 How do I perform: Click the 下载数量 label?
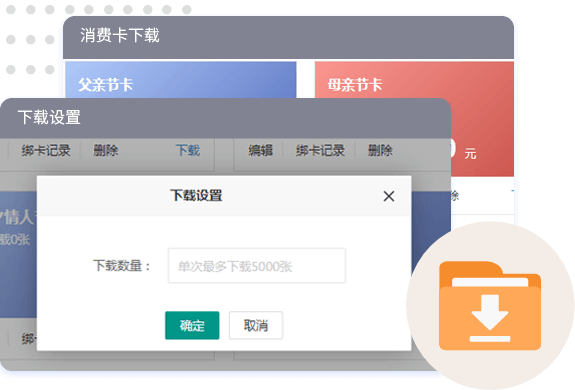122,266
